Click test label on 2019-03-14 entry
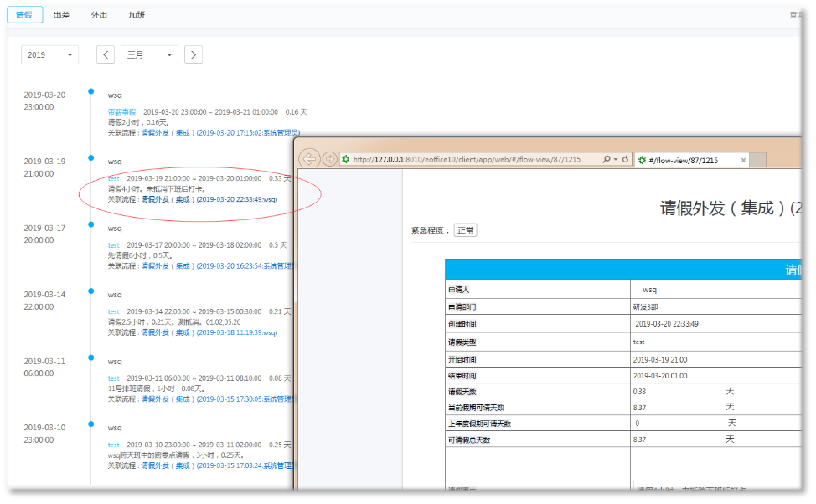The image size is (816, 504). pos(113,311)
